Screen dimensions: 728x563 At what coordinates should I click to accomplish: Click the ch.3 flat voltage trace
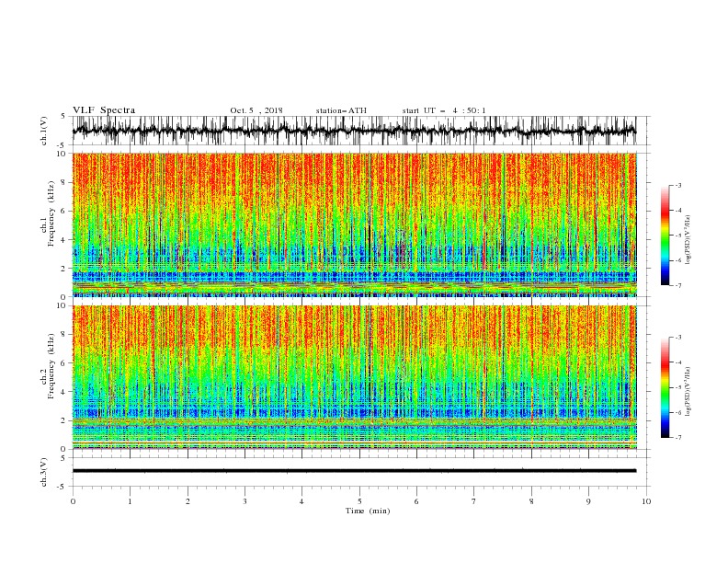(x=354, y=471)
